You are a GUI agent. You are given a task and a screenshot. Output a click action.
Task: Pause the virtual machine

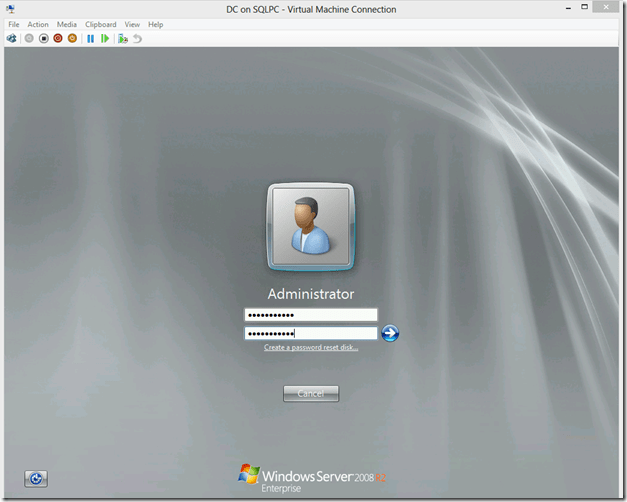[x=90, y=38]
